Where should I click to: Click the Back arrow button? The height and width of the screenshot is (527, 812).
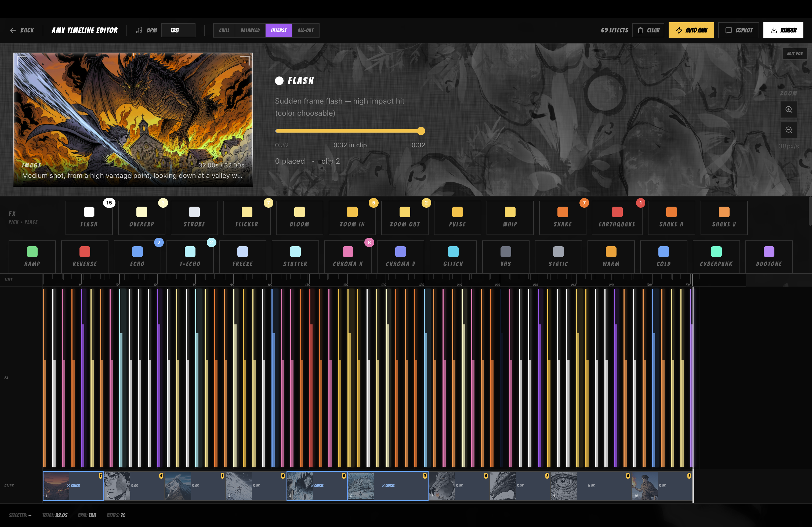coord(22,30)
